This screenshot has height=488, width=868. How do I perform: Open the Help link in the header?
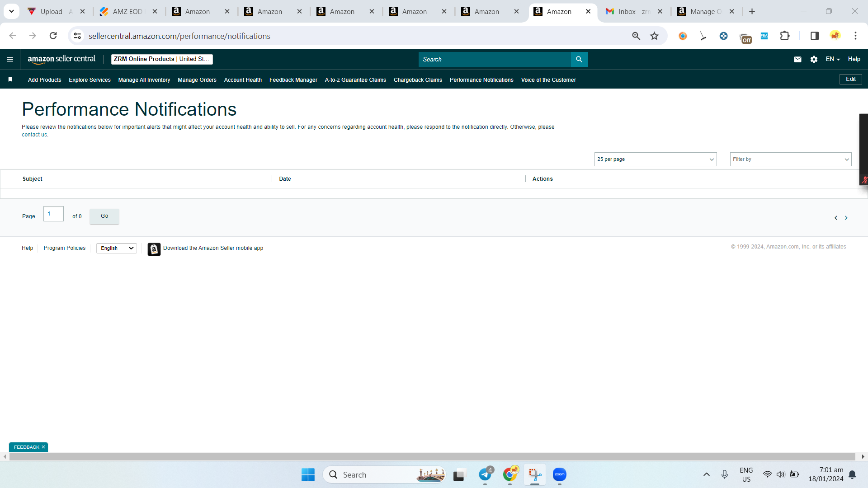click(x=854, y=59)
